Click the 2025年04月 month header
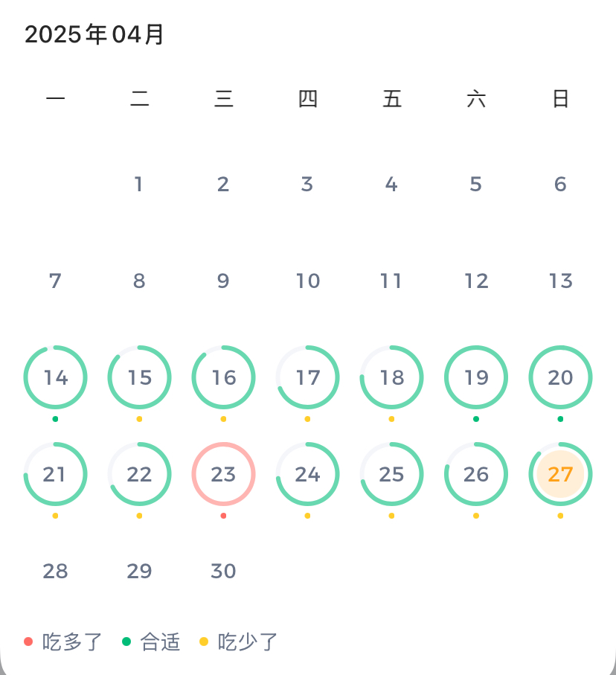 (94, 34)
